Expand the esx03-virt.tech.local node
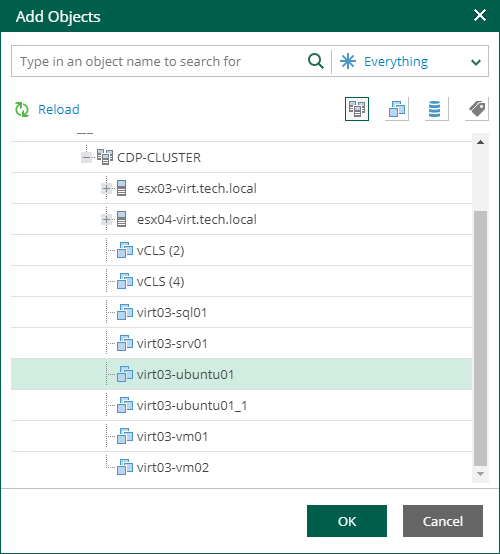500x554 pixels. [x=106, y=188]
